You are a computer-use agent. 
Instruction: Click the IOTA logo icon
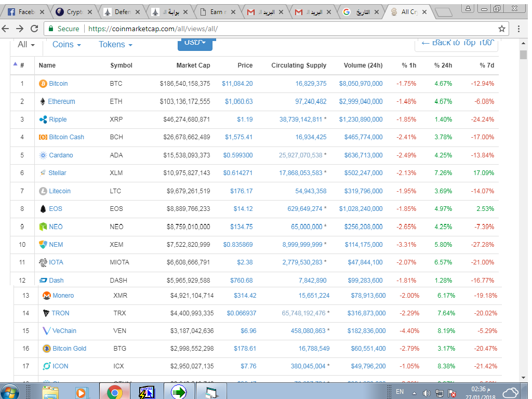tap(43, 262)
